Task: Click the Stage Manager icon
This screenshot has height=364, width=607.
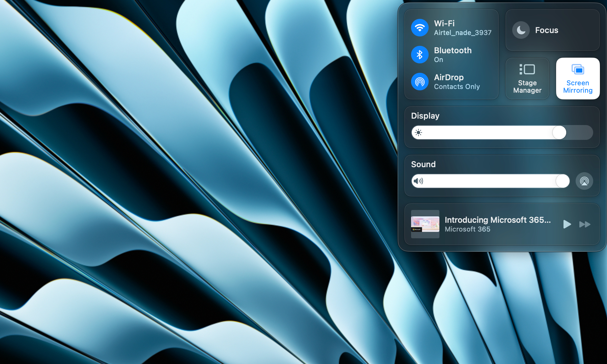Action: 527,69
